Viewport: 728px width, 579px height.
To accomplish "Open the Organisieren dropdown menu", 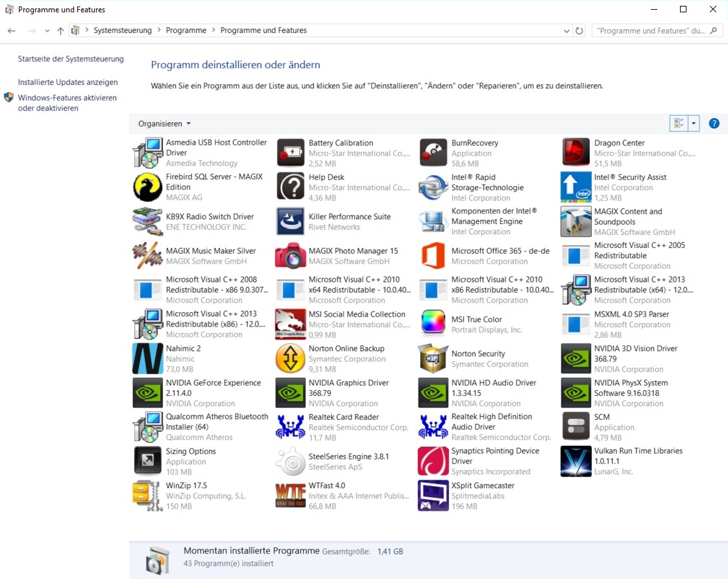I will click(x=164, y=123).
